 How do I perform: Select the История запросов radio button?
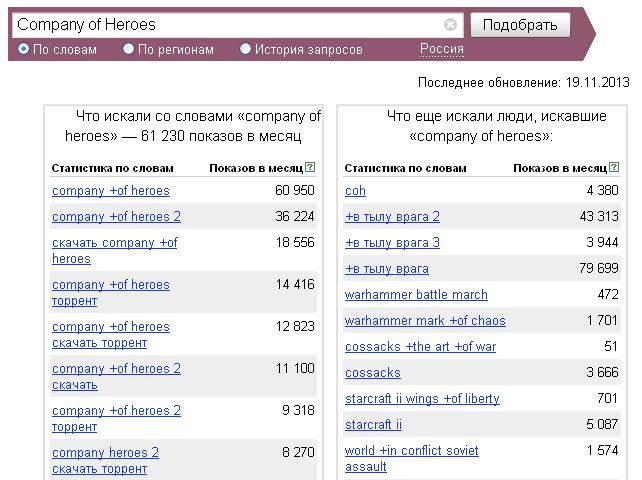coord(245,49)
